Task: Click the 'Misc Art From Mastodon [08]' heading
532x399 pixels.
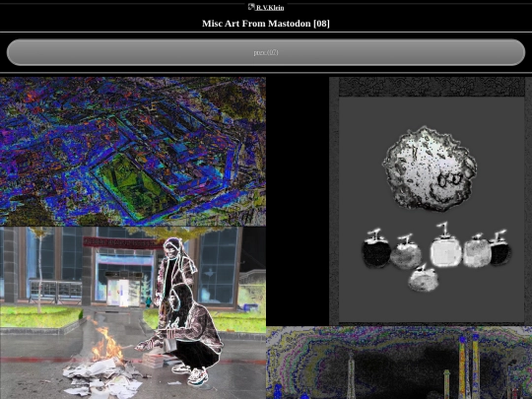Action: tap(266, 24)
